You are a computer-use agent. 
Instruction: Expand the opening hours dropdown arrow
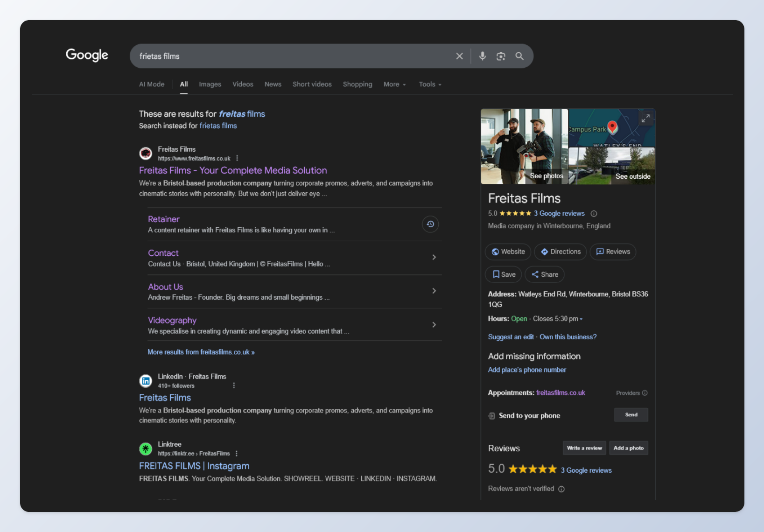(581, 319)
